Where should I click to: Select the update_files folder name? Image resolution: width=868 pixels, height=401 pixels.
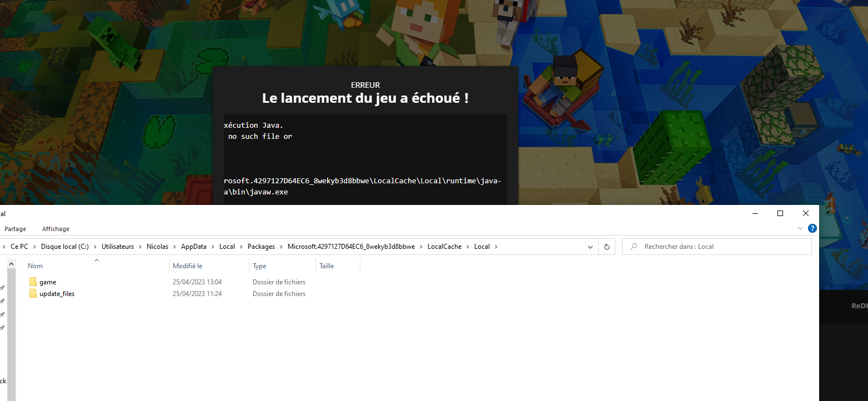coord(57,294)
